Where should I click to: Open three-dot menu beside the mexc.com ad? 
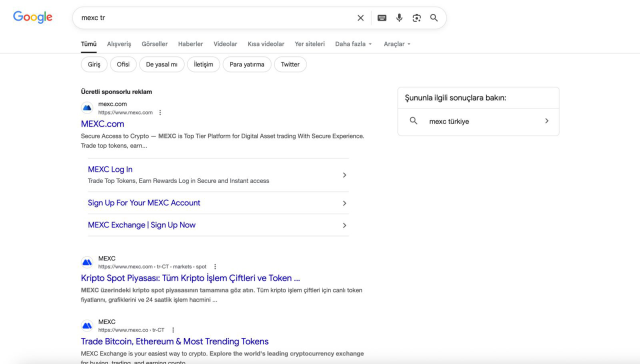[x=160, y=112]
